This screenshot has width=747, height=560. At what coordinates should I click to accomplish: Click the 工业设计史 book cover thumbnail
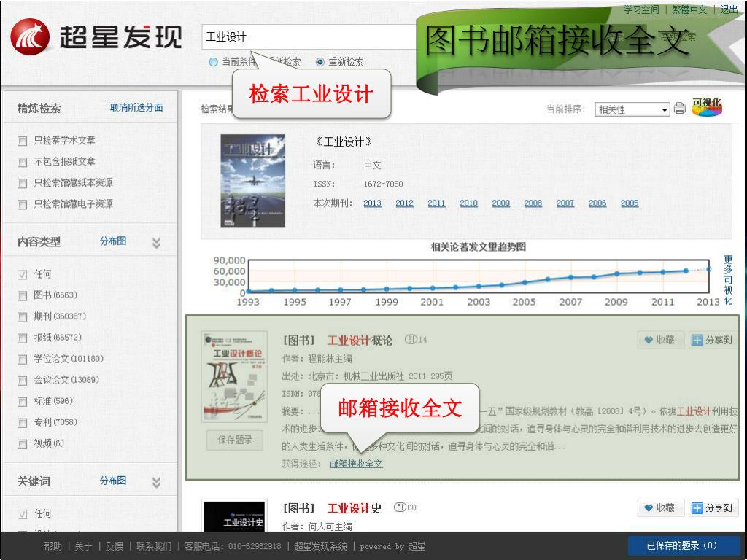234,516
